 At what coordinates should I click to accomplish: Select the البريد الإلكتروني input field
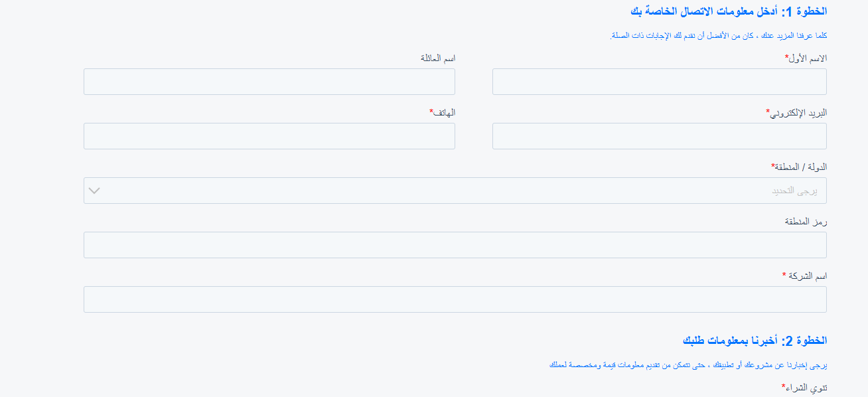tap(659, 136)
